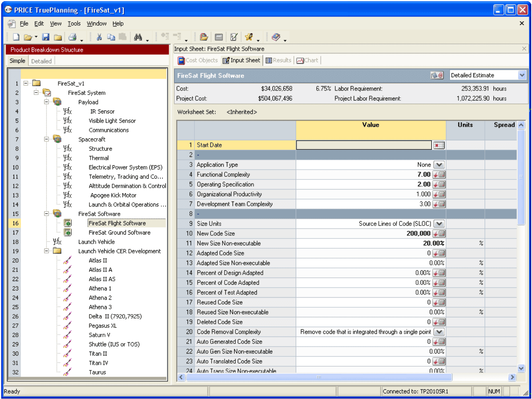Viewport: 532px width, 399px height.
Task: Switch to the Simple tab
Action: [x=17, y=61]
